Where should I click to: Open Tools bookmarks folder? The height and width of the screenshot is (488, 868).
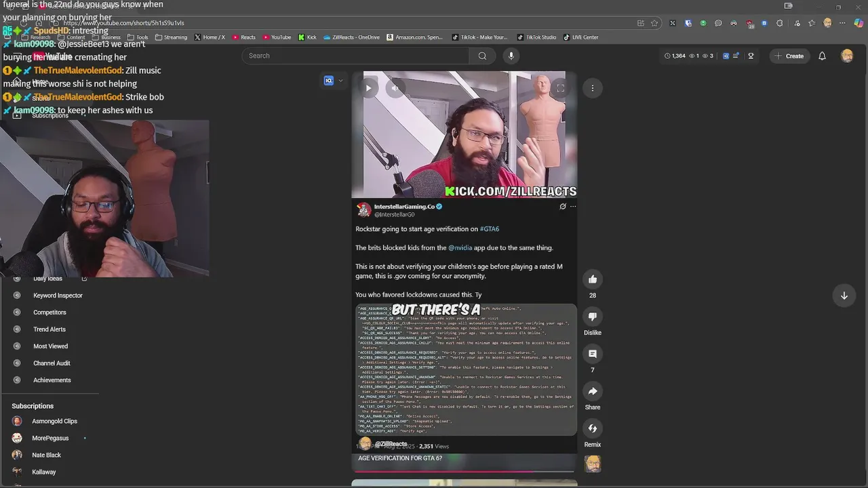click(138, 37)
